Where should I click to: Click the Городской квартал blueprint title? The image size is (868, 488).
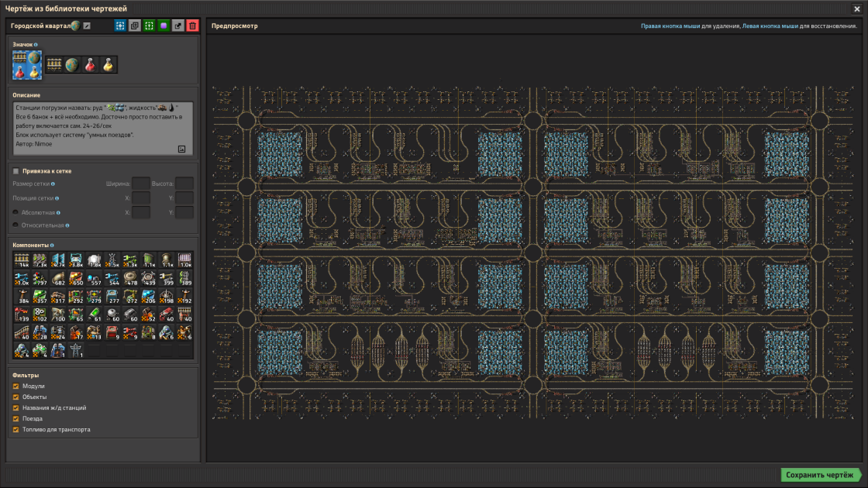point(41,26)
